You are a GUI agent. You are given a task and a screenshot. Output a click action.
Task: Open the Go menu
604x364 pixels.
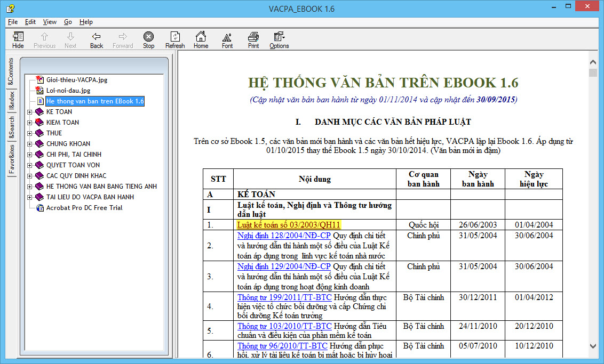[x=68, y=22]
